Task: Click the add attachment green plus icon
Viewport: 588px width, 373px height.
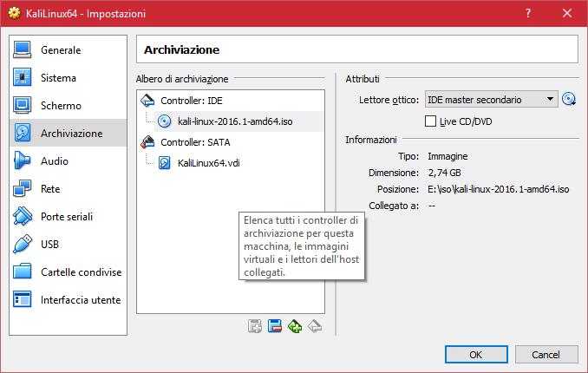Action: tap(295, 326)
